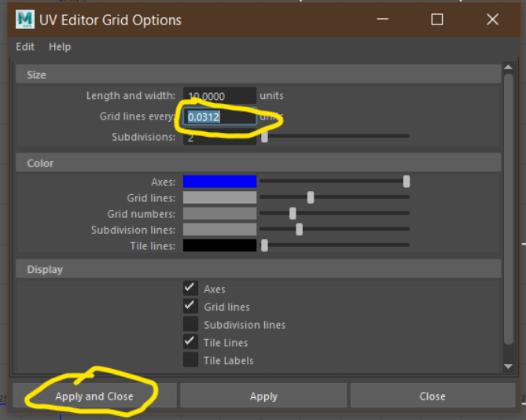Adjust the Subdivisions slider handle
Viewport: 526px width, 420px height.
click(x=264, y=137)
